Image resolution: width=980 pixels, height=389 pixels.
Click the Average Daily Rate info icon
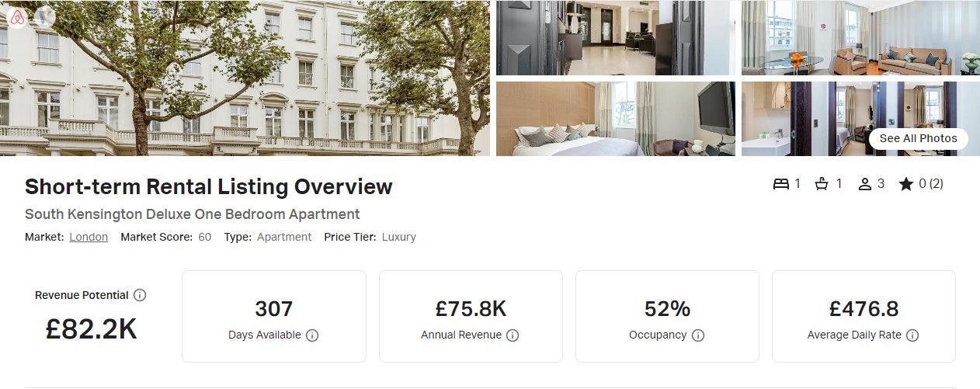(912, 335)
